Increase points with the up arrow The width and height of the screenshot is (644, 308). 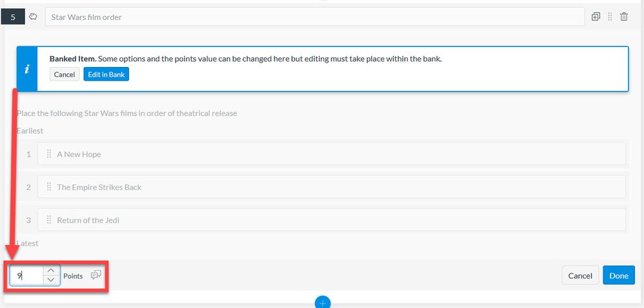pos(51,271)
